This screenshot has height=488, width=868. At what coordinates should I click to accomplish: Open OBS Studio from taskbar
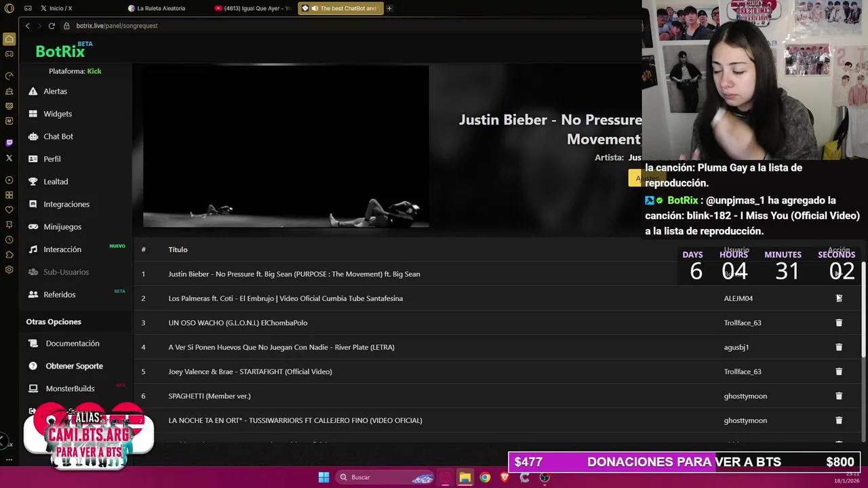(545, 477)
